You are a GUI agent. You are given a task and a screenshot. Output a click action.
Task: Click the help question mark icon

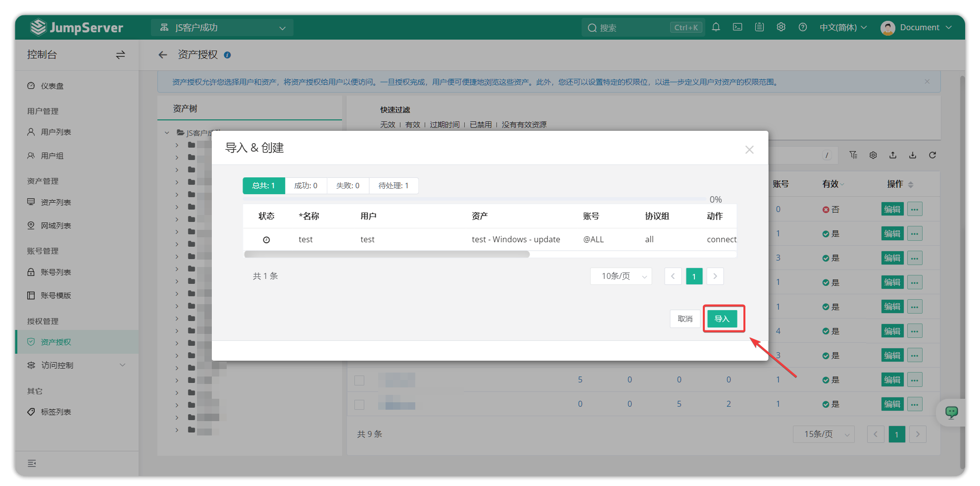[x=803, y=27]
